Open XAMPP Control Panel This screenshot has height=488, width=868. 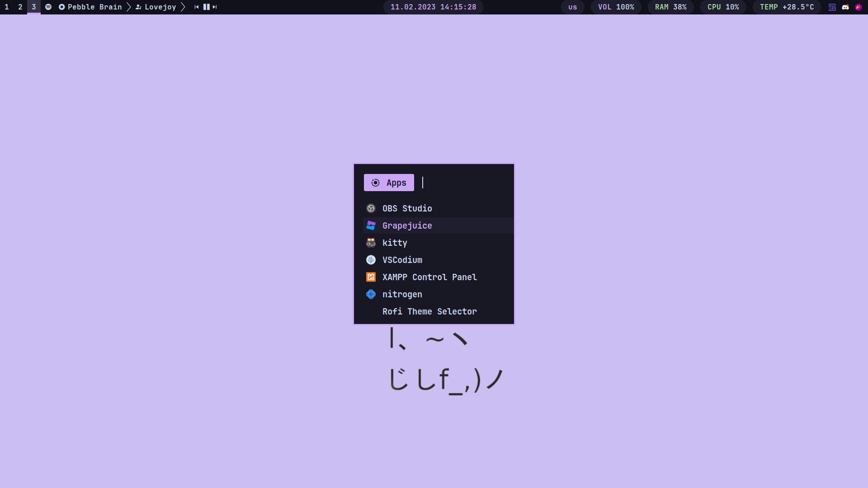429,277
